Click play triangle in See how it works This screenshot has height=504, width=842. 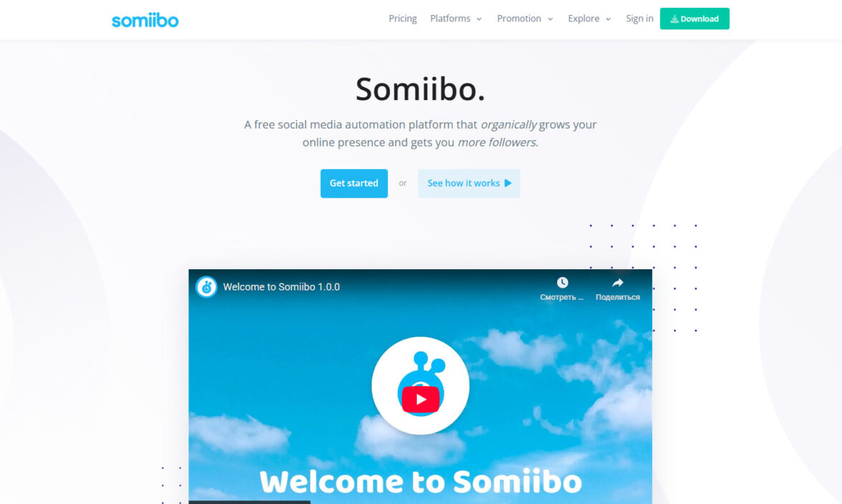(508, 183)
